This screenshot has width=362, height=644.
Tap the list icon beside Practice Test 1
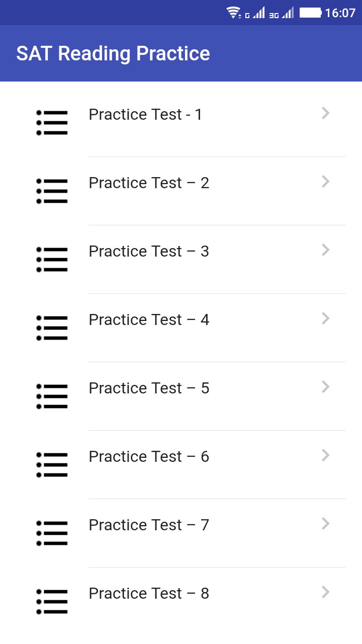(52, 123)
